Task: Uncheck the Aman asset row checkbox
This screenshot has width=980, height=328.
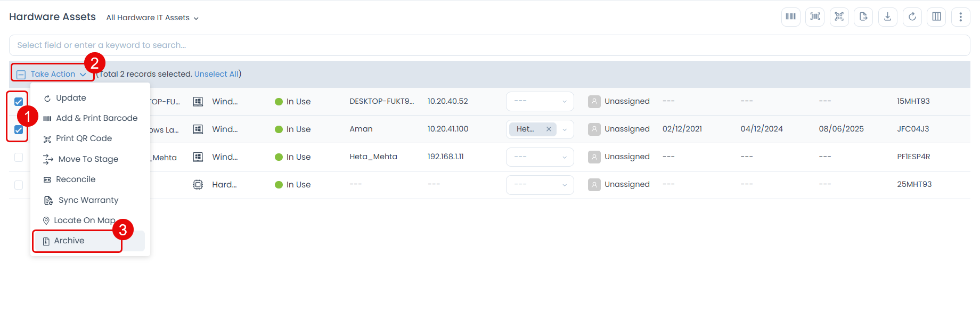Action: (x=19, y=129)
